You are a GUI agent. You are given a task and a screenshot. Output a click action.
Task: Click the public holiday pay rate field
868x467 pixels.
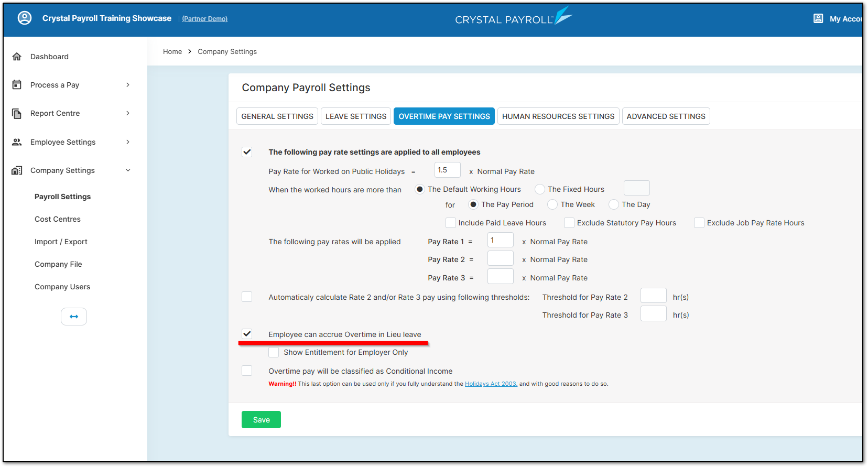448,170
